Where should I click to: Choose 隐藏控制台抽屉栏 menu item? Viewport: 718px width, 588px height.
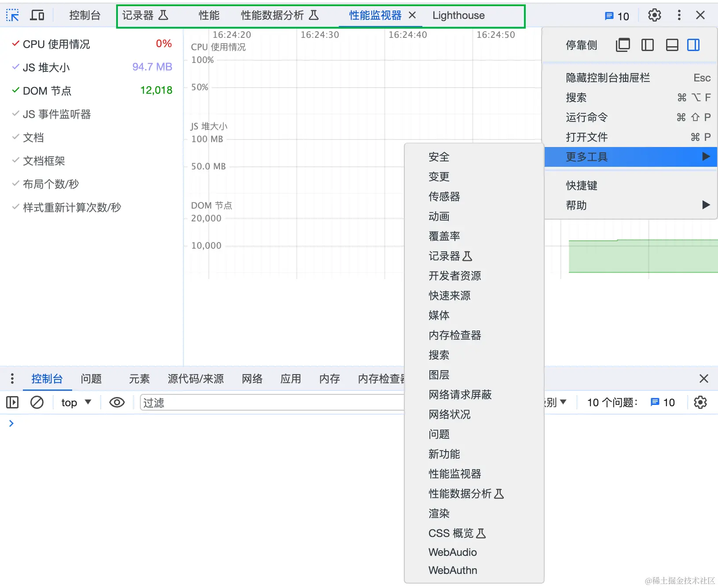pos(631,78)
